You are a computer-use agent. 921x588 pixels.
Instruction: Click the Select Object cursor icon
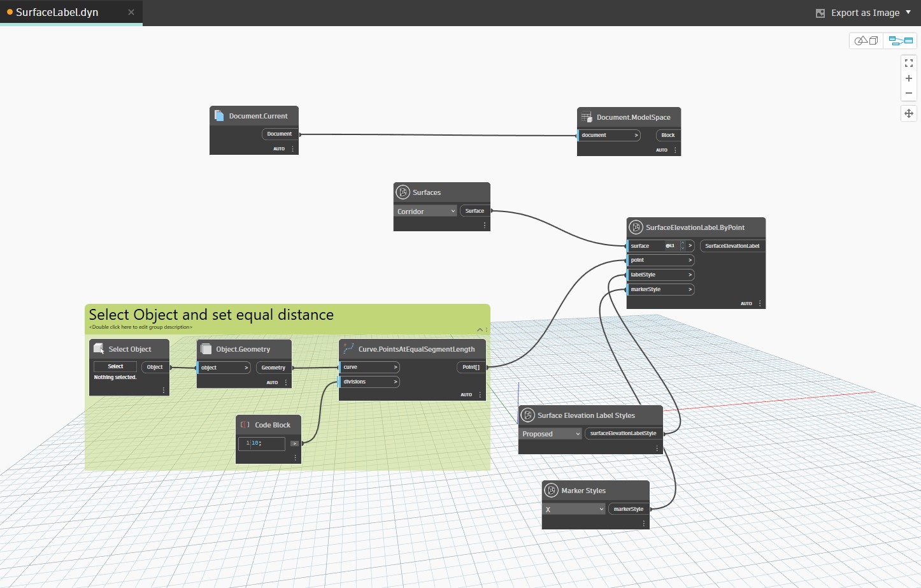(x=99, y=348)
